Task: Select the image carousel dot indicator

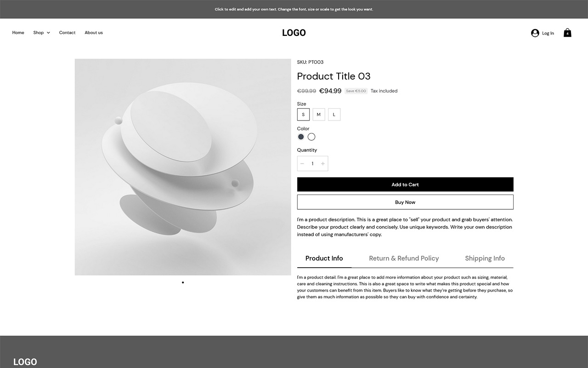Action: pos(183,282)
